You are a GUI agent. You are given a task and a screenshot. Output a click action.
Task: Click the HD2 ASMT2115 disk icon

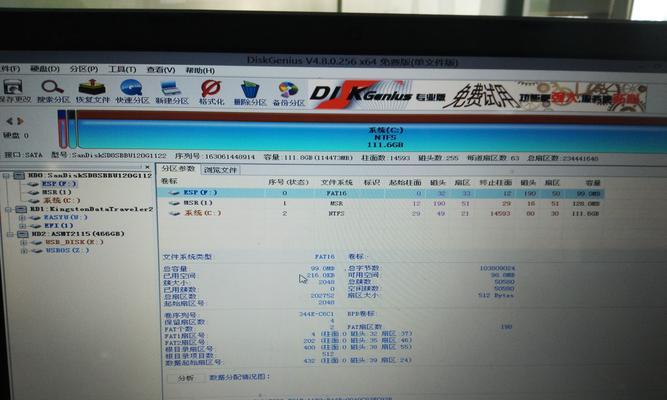23,234
